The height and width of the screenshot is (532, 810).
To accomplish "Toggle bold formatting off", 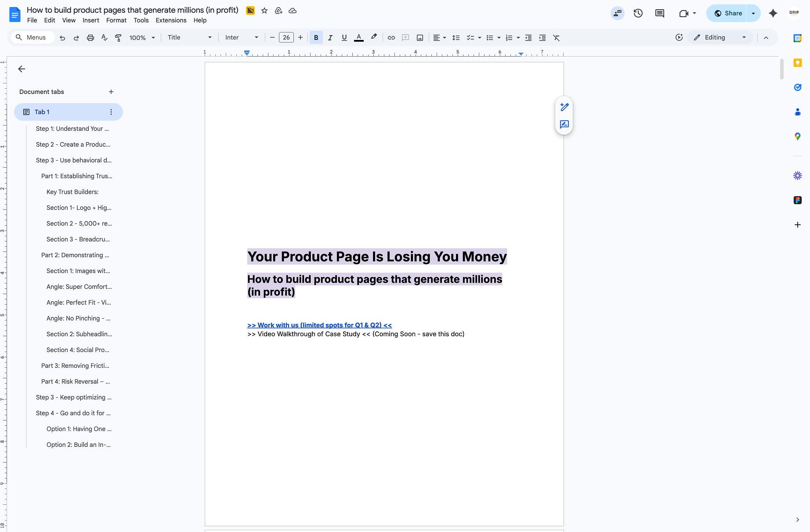I will pos(316,38).
